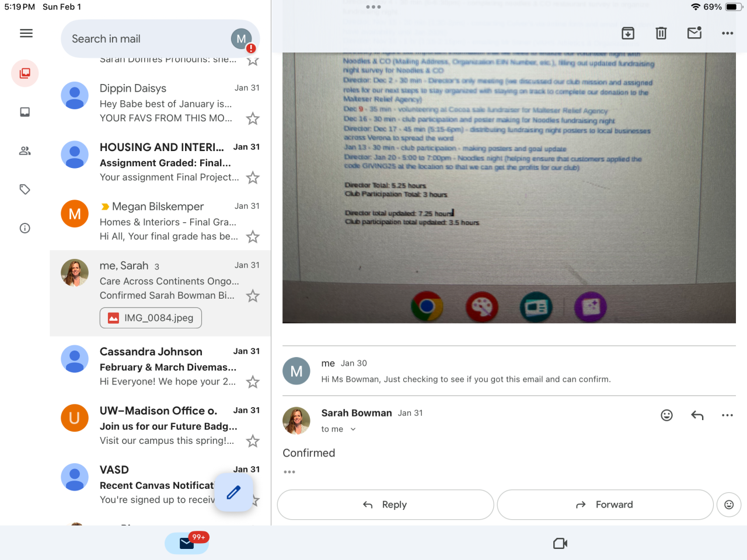Show trimmed content below 'Confirmed'
Image resolution: width=747 pixels, height=560 pixels.
(289, 472)
